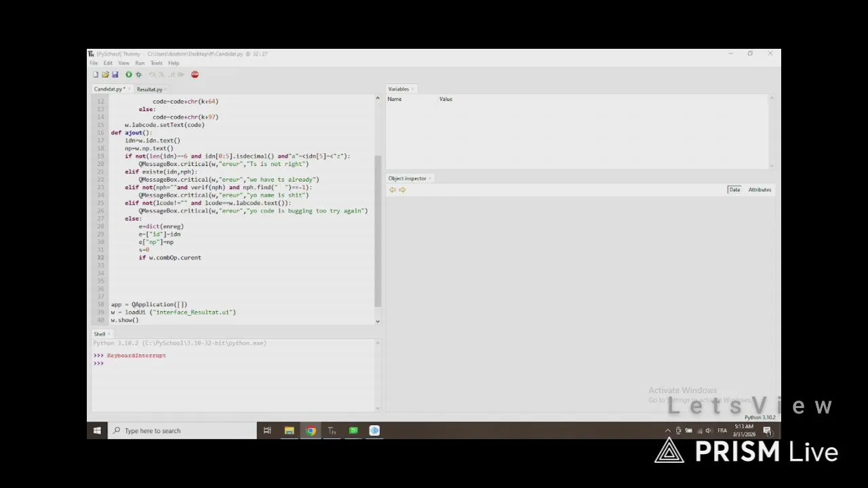Go to next object in Object inspector
The image size is (868, 488).
tap(402, 190)
